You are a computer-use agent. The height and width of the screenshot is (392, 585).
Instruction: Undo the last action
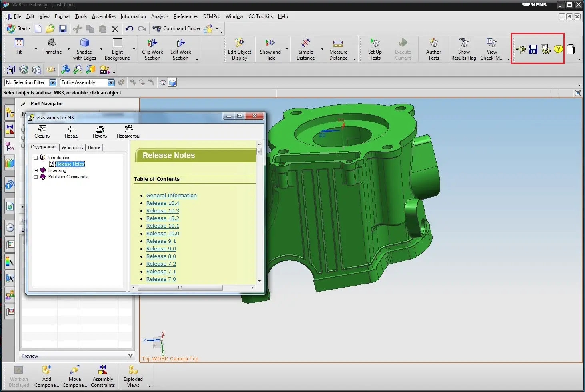pos(129,28)
